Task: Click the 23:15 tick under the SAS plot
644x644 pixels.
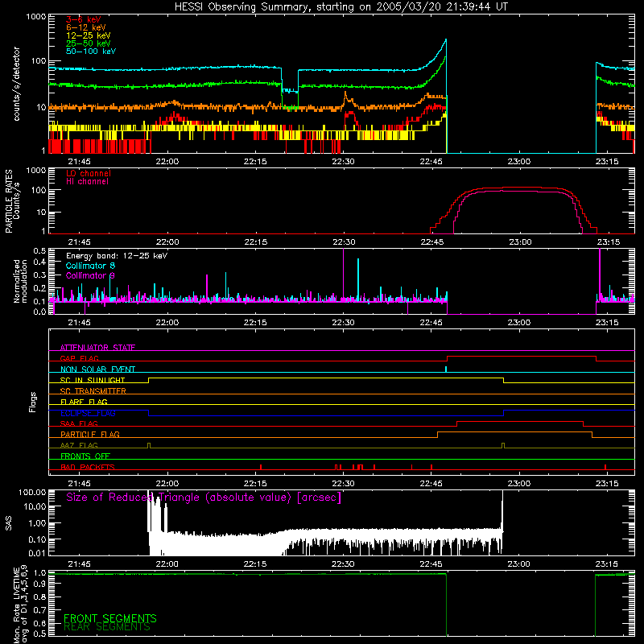Action: point(607,564)
